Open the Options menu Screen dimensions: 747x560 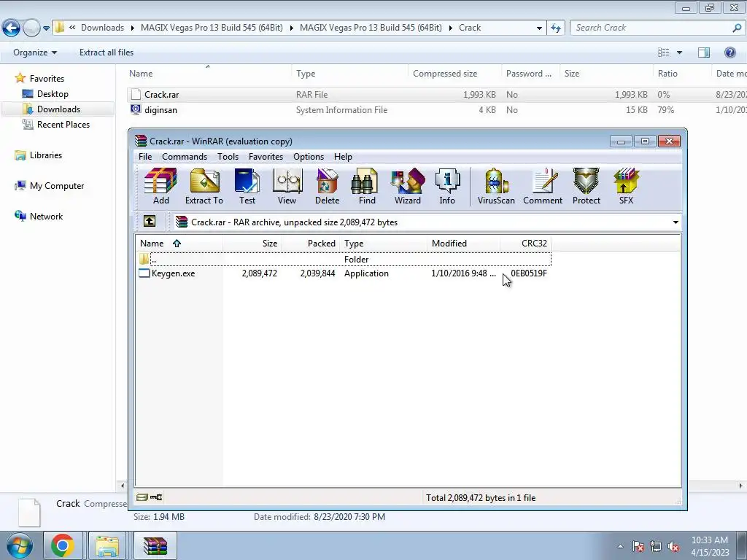tap(309, 157)
